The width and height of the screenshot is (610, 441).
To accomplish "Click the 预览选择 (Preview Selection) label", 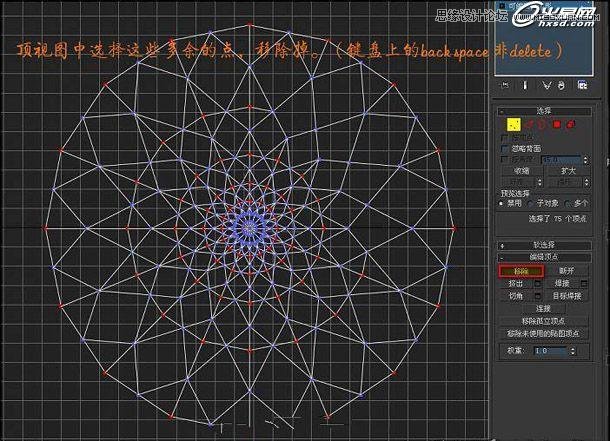I will click(x=515, y=193).
